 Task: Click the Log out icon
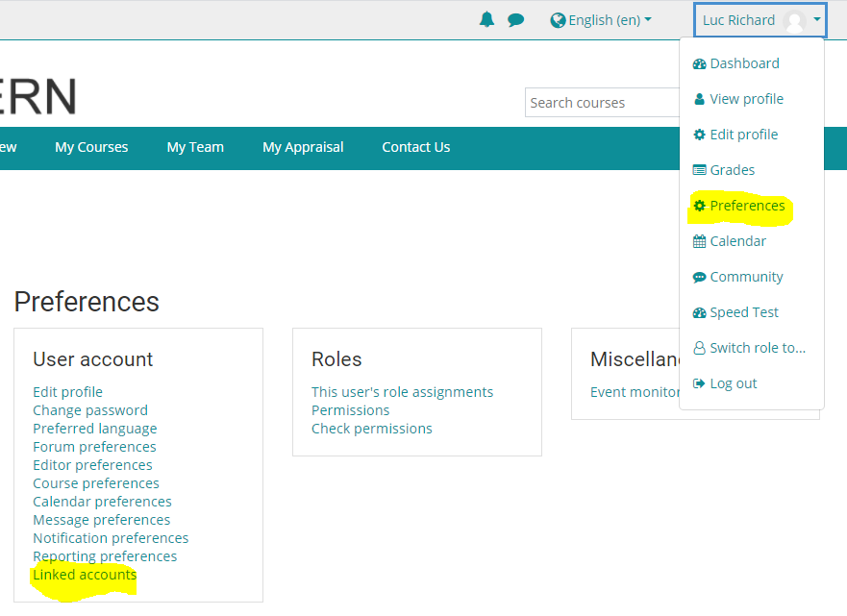pyautogui.click(x=699, y=383)
